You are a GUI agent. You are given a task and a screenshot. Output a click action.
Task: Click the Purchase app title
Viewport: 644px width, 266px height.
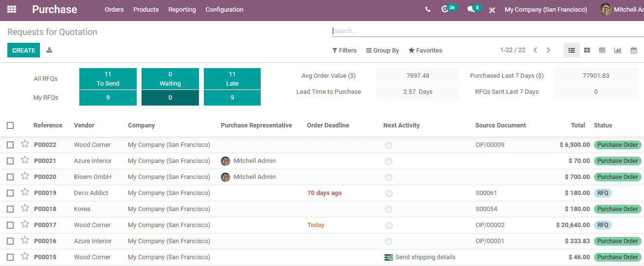click(54, 9)
